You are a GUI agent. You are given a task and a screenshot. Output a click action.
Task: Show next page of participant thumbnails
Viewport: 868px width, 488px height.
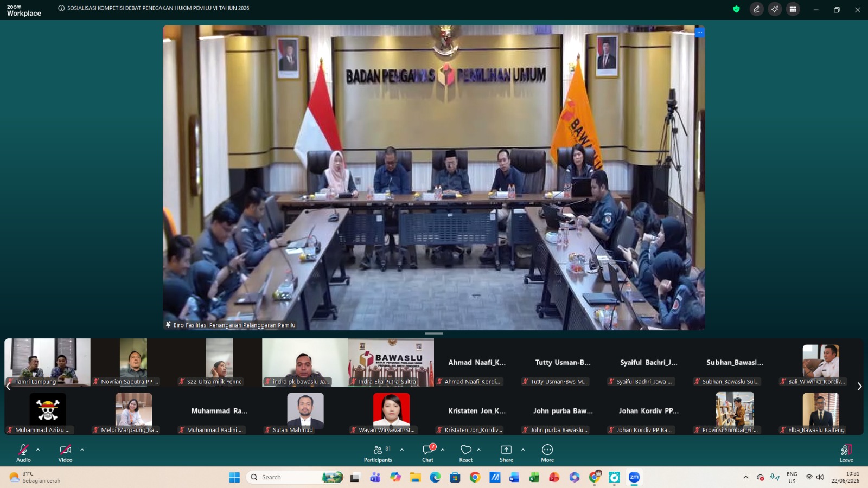(859, 387)
